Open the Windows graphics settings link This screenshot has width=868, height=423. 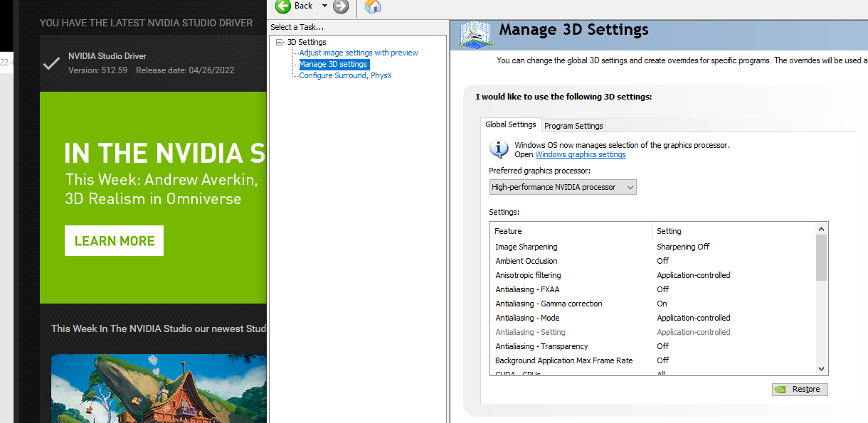pyautogui.click(x=581, y=154)
